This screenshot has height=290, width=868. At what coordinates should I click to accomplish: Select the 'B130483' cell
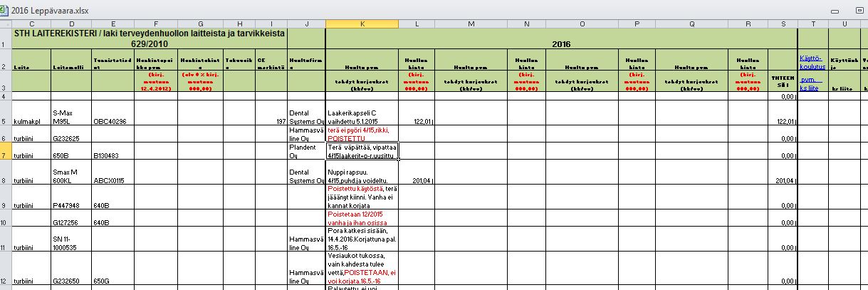click(113, 150)
